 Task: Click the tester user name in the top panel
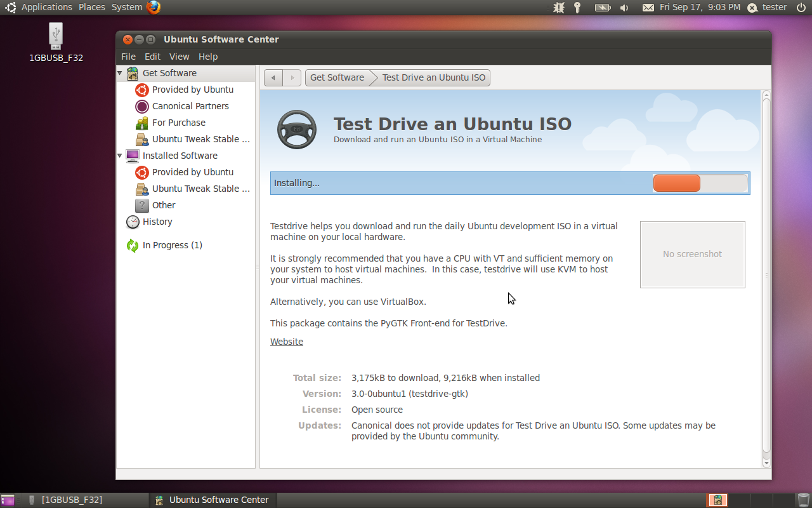click(775, 8)
